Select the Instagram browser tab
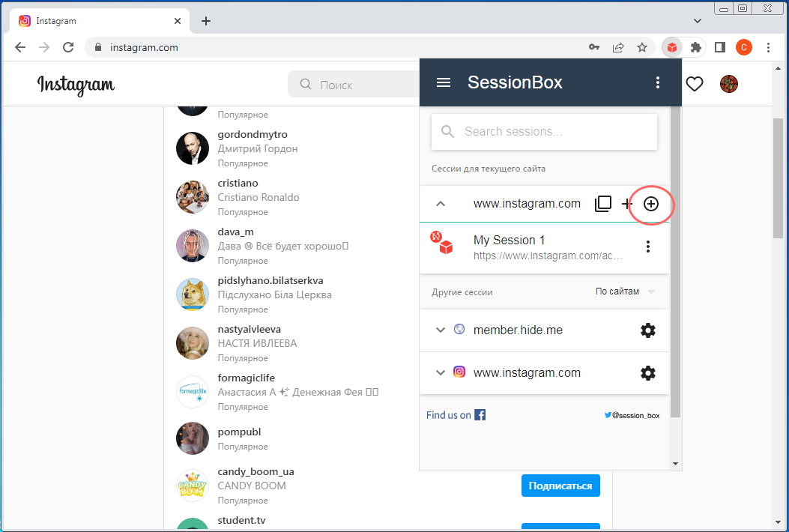The height and width of the screenshot is (532, 789). click(x=100, y=21)
